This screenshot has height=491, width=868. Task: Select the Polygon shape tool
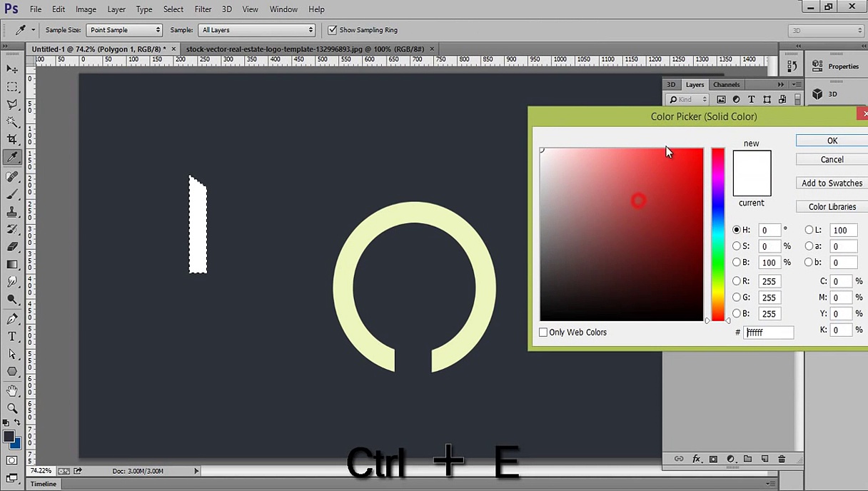pyautogui.click(x=12, y=372)
